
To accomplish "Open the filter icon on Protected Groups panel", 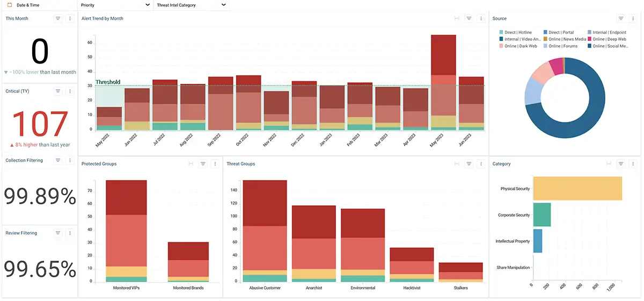I will 203,164.
